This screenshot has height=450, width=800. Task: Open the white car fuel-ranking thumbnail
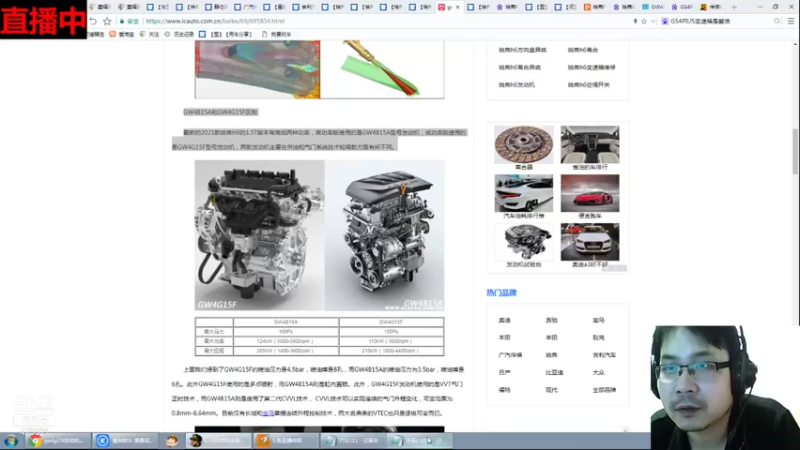pos(523,193)
